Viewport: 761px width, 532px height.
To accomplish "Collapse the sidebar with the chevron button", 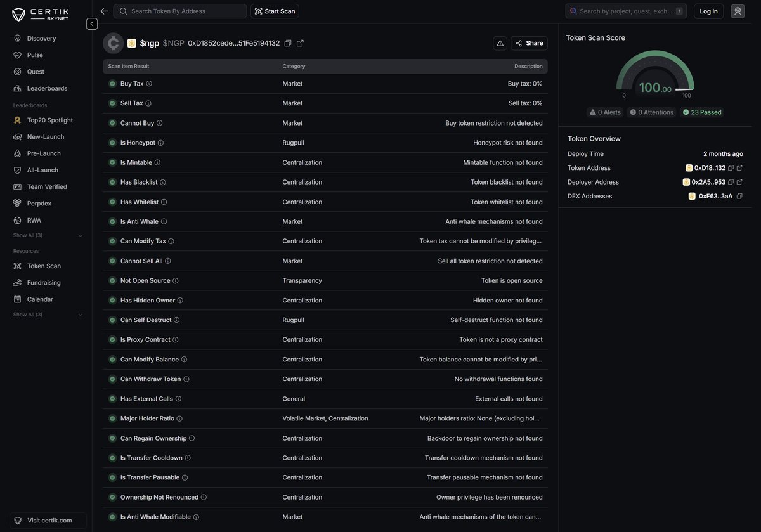I will [92, 23].
